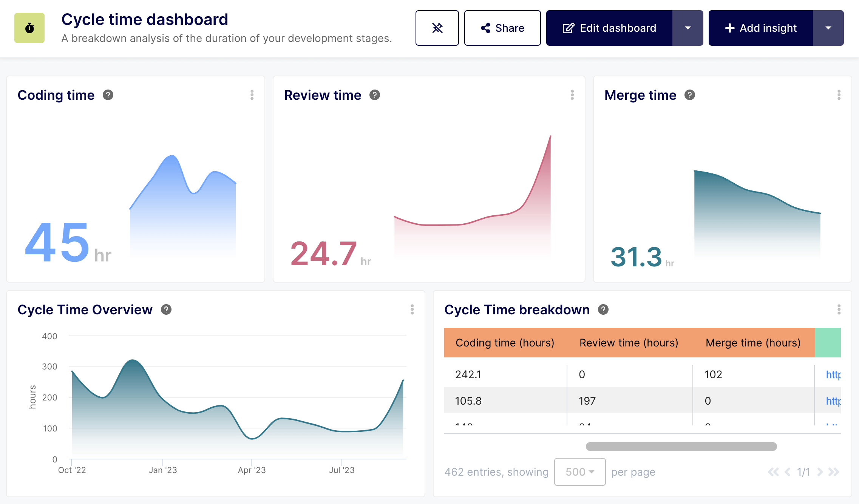The height and width of the screenshot is (504, 859).
Task: Open the entries per page dropdown
Action: [579, 472]
